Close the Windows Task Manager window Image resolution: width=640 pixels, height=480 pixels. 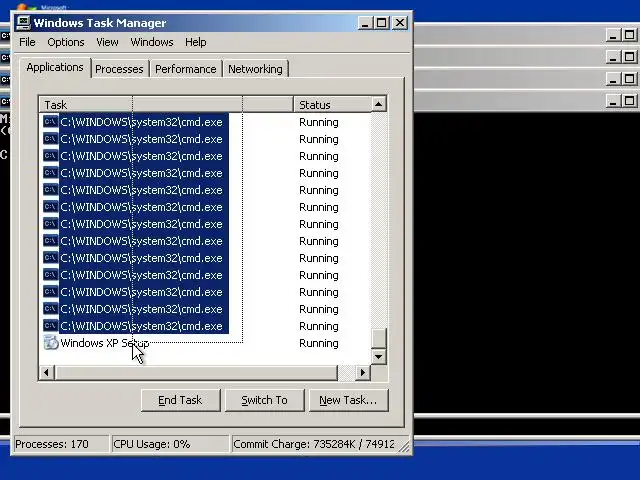400,23
